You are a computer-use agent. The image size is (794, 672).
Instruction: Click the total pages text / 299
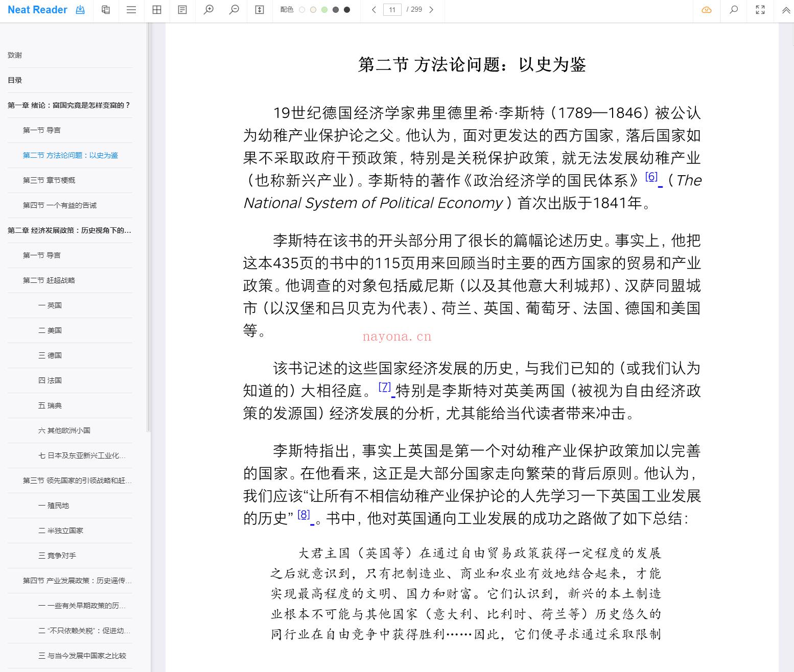[x=414, y=10]
